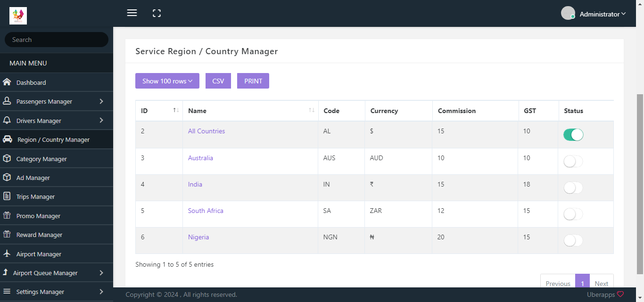Click the Settings Manager lines icon
This screenshot has height=302, width=644.
(7, 291)
